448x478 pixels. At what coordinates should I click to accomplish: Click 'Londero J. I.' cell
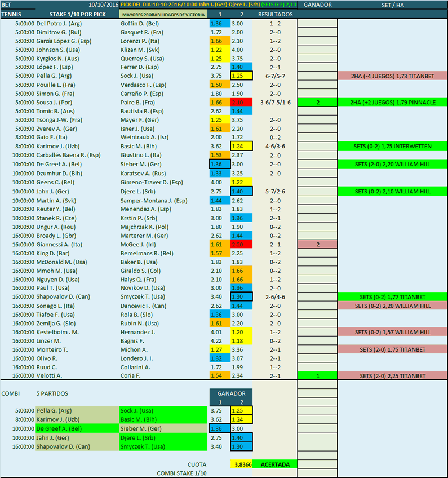136,358
